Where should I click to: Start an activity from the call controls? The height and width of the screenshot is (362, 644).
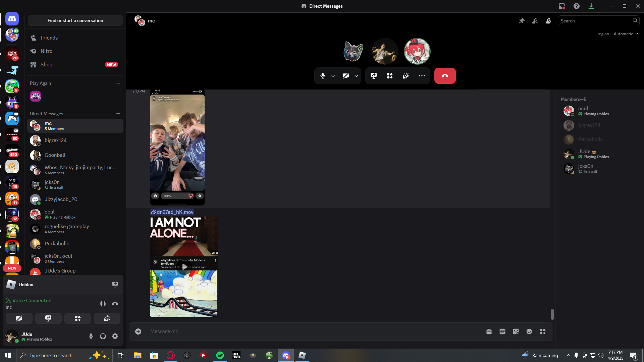pos(389,76)
